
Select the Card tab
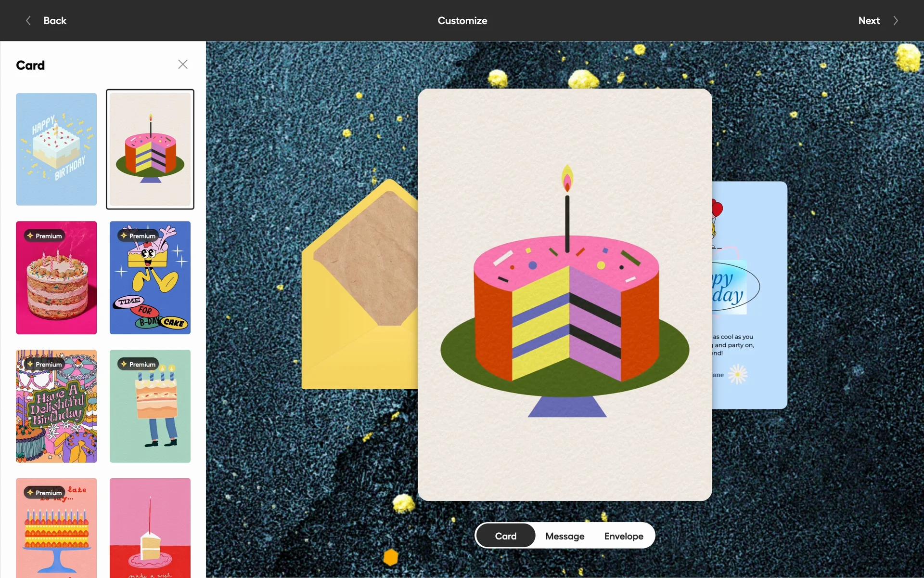pyautogui.click(x=505, y=536)
